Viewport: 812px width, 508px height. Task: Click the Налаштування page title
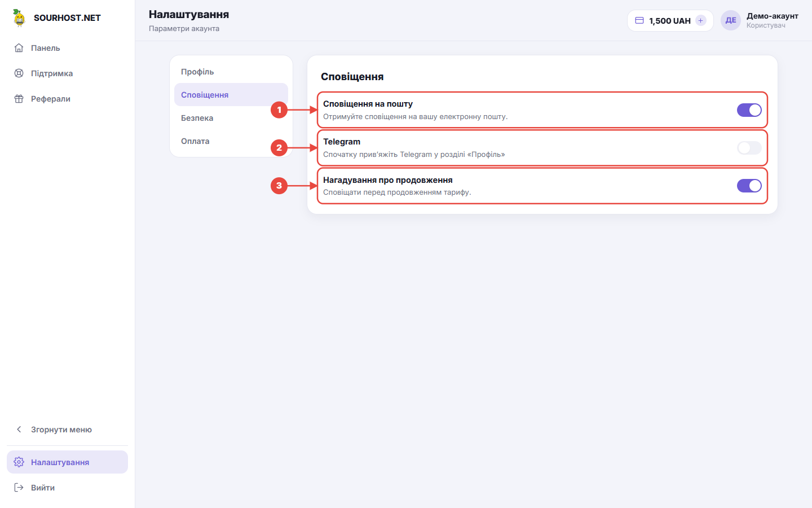click(189, 15)
